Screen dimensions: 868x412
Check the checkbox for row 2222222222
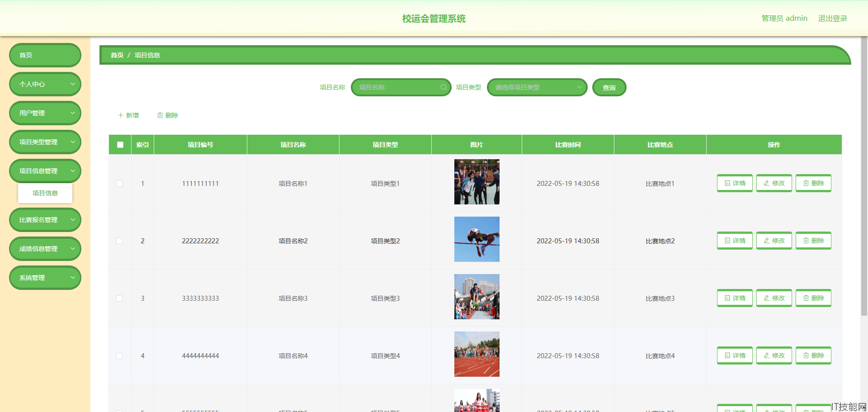point(119,241)
